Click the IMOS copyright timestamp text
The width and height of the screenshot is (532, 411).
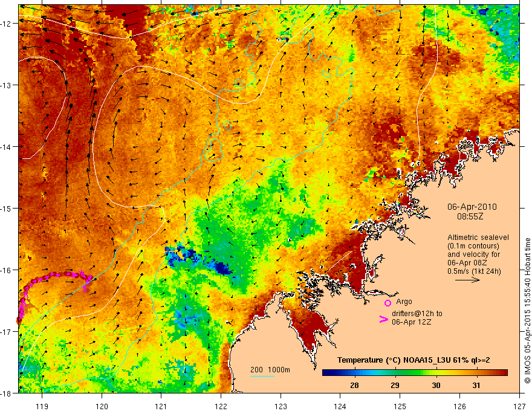coord(527,310)
